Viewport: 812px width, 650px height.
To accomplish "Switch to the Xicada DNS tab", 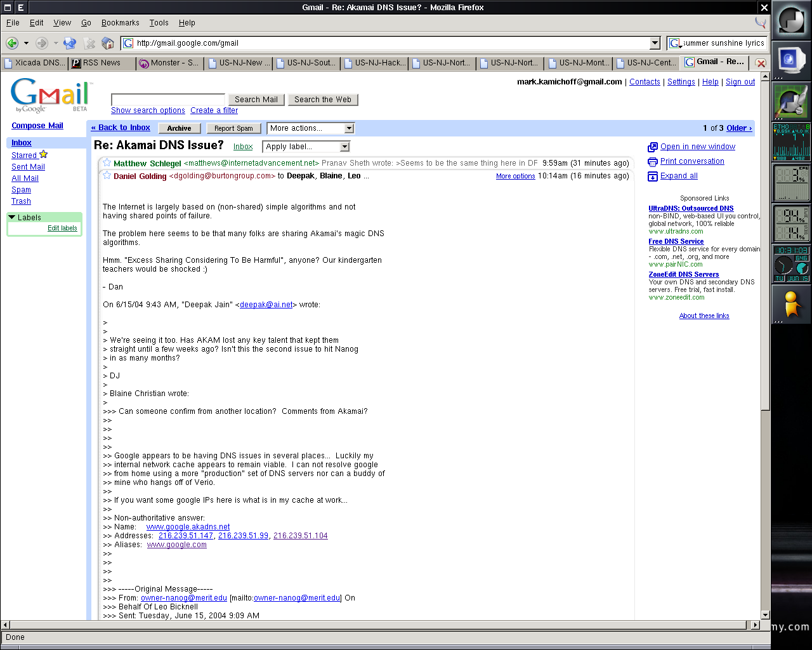I will [x=34, y=63].
